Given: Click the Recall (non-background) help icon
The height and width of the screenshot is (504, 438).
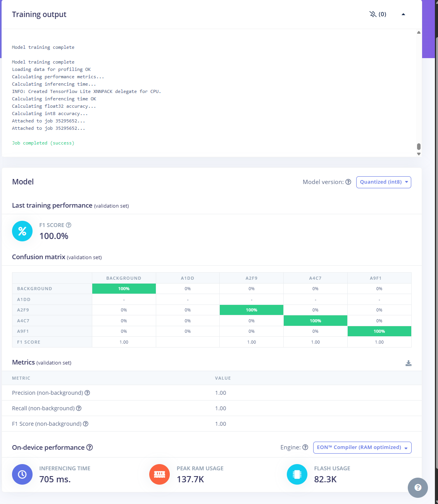Looking at the screenshot, I should point(79,408).
